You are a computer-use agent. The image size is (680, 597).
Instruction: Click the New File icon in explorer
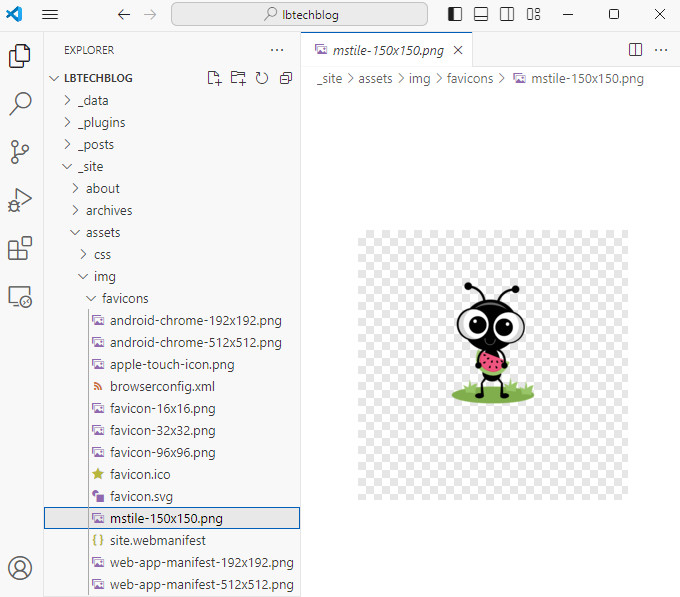pyautogui.click(x=214, y=78)
